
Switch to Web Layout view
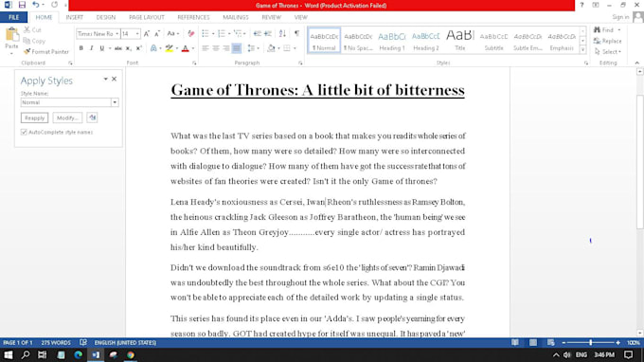coord(551,343)
